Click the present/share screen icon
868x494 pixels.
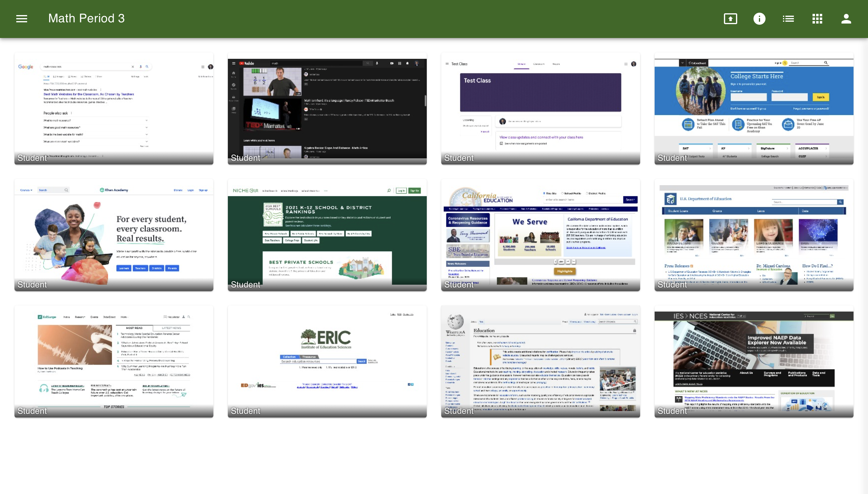pos(730,19)
